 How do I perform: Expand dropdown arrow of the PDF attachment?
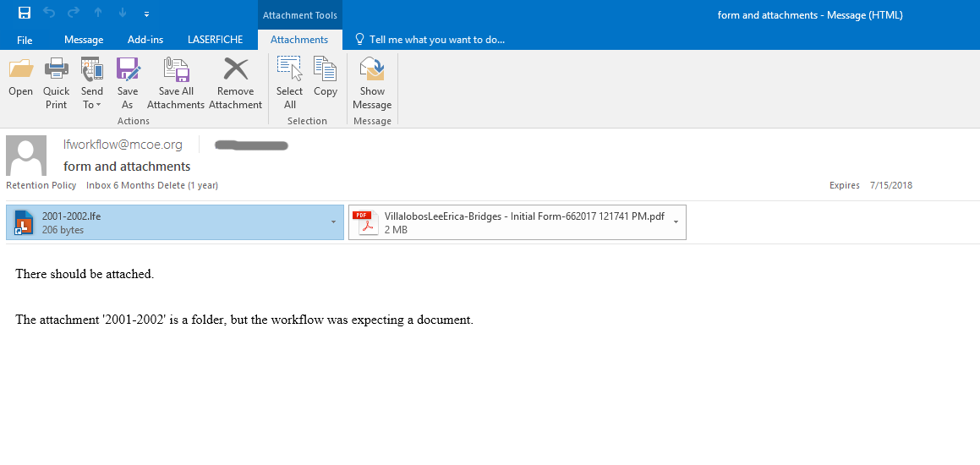(676, 222)
